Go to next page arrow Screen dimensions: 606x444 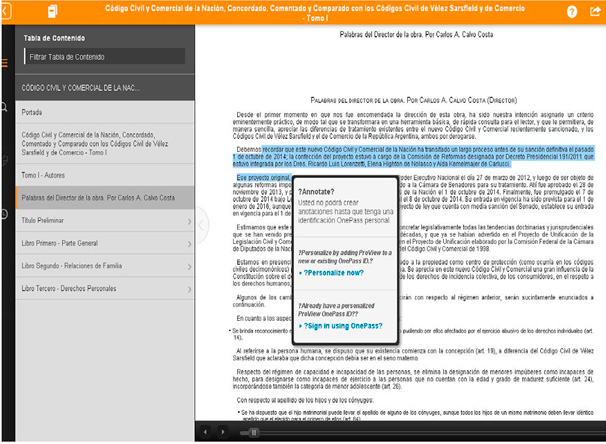coord(222,432)
